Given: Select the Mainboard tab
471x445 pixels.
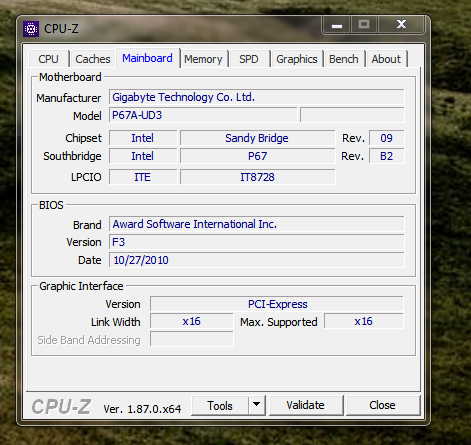Looking at the screenshot, I should [x=147, y=58].
